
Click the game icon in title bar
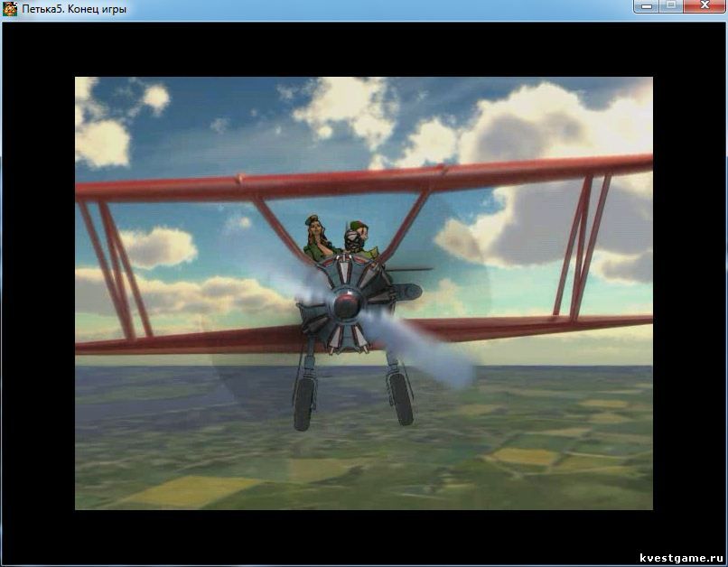(x=10, y=9)
